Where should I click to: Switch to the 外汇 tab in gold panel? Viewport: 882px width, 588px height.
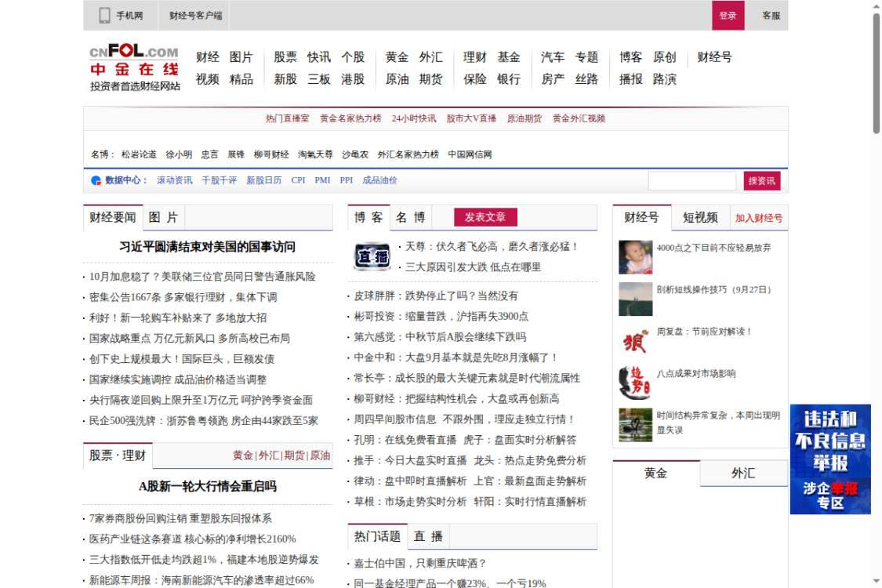744,474
